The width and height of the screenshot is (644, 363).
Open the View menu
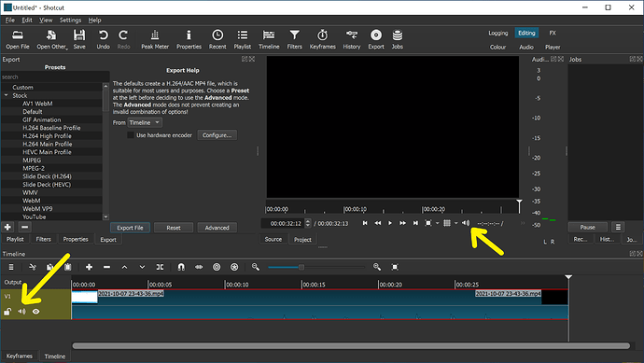[x=46, y=21]
